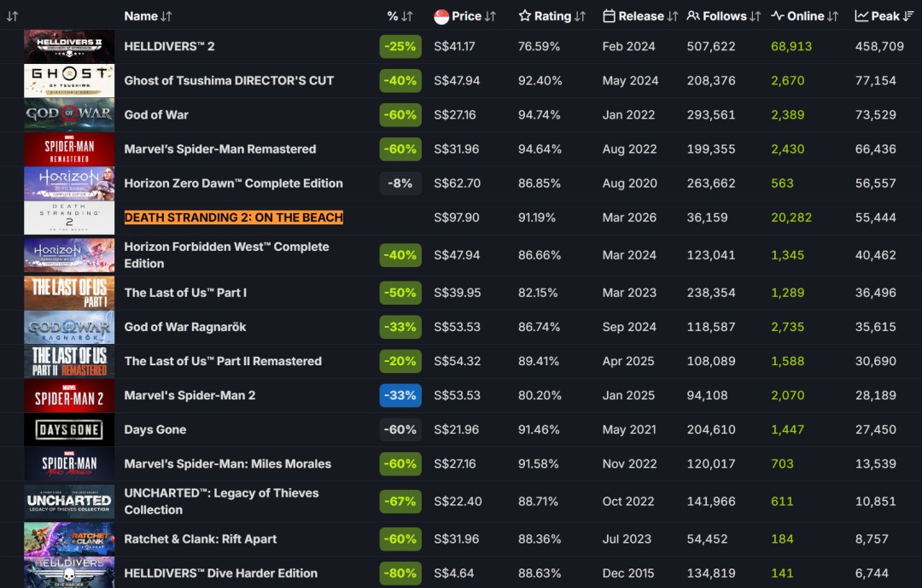Click the -80% discount badge for Dive Harder
This screenshot has height=588, width=922.
click(x=400, y=573)
